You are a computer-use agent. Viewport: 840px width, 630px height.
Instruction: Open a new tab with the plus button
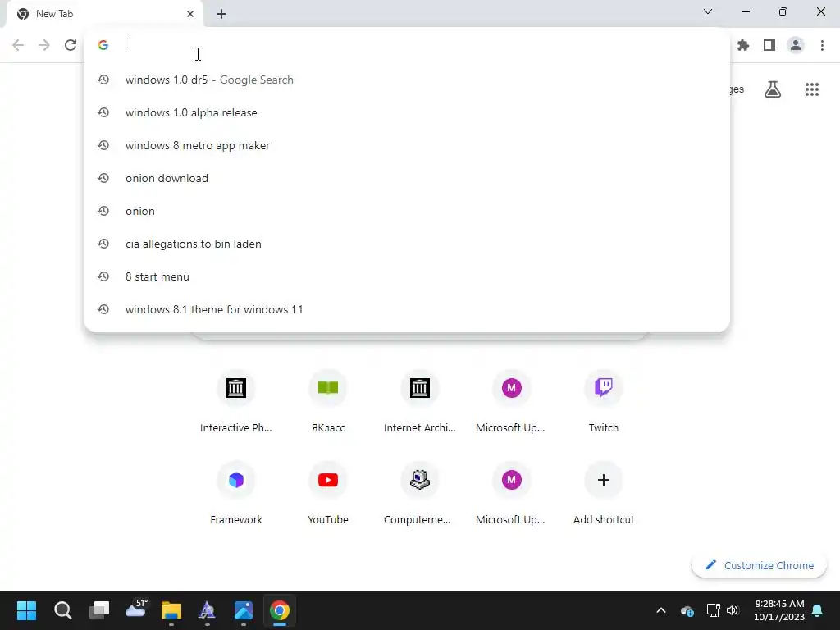[x=221, y=14]
